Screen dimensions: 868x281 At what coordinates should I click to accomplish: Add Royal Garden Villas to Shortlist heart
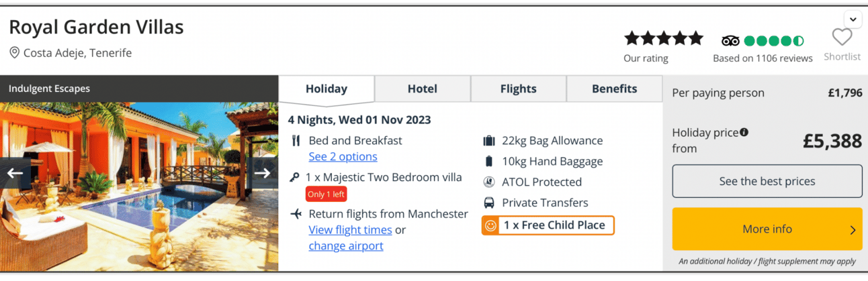tap(842, 38)
